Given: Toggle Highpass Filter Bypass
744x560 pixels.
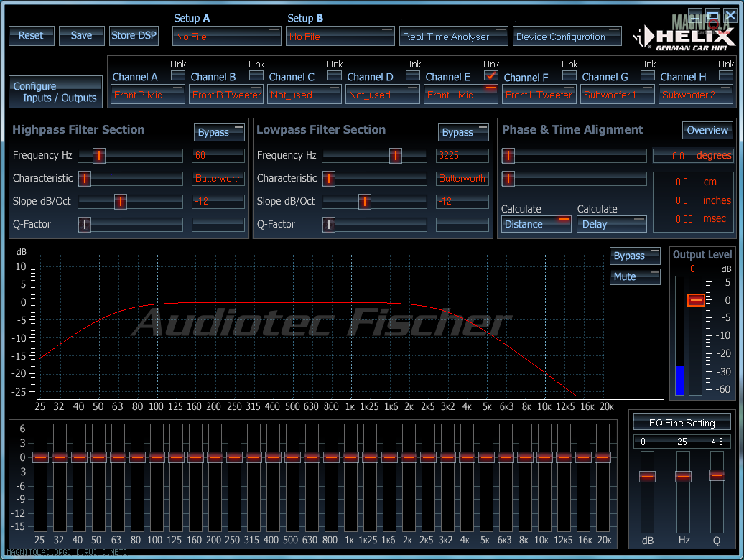Looking at the screenshot, I should (x=219, y=132).
